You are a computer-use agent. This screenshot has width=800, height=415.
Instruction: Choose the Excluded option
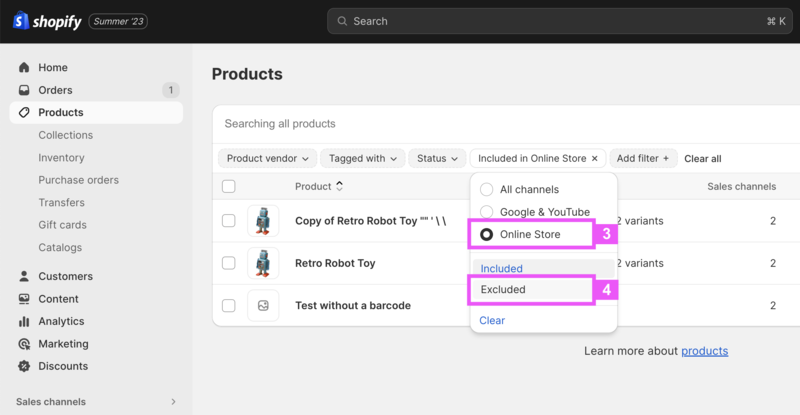point(533,289)
